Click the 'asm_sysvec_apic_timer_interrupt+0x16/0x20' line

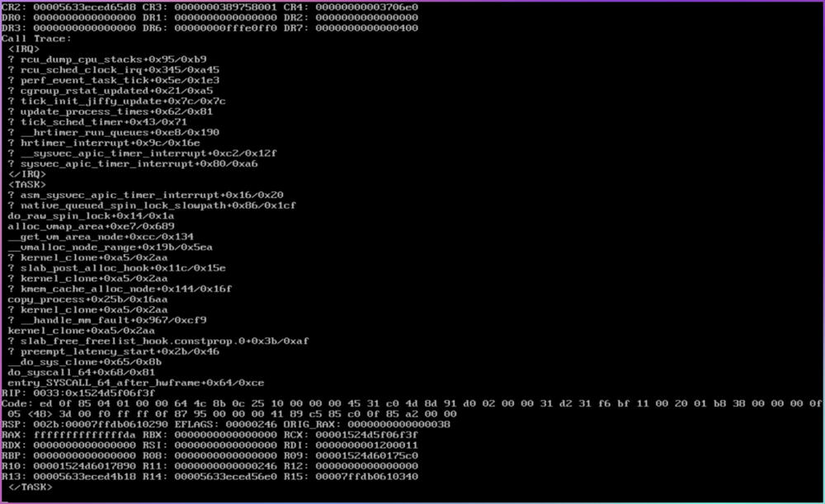coord(146,195)
